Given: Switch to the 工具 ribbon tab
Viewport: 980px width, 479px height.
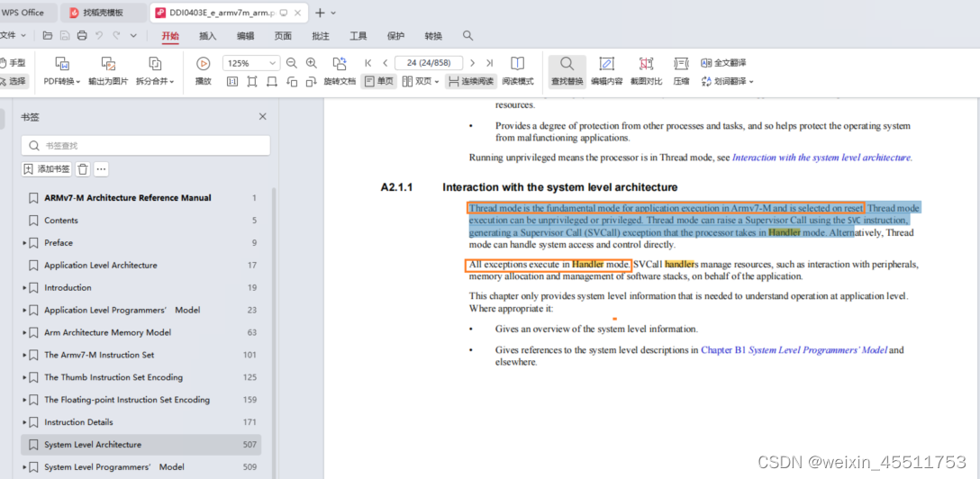Looking at the screenshot, I should pos(358,36).
